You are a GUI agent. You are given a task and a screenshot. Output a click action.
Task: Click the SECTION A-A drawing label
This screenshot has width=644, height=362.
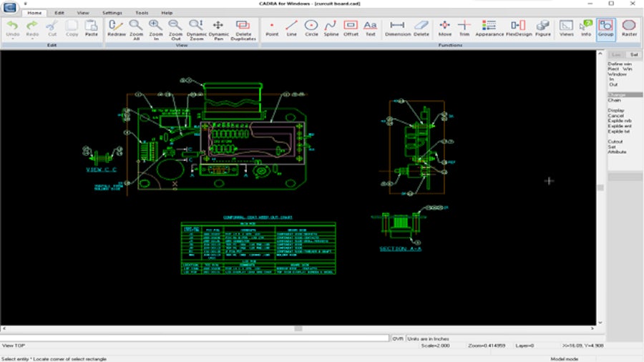pyautogui.click(x=401, y=249)
